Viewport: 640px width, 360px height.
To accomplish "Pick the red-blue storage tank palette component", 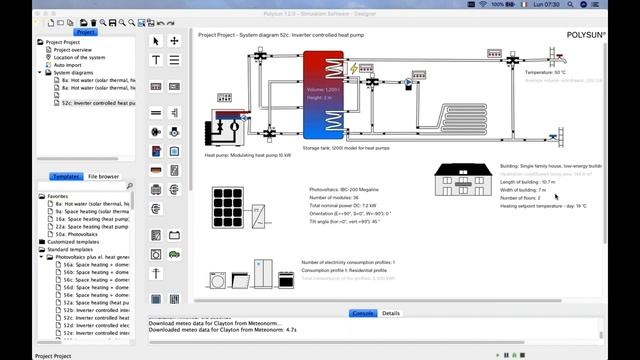I will (x=156, y=151).
